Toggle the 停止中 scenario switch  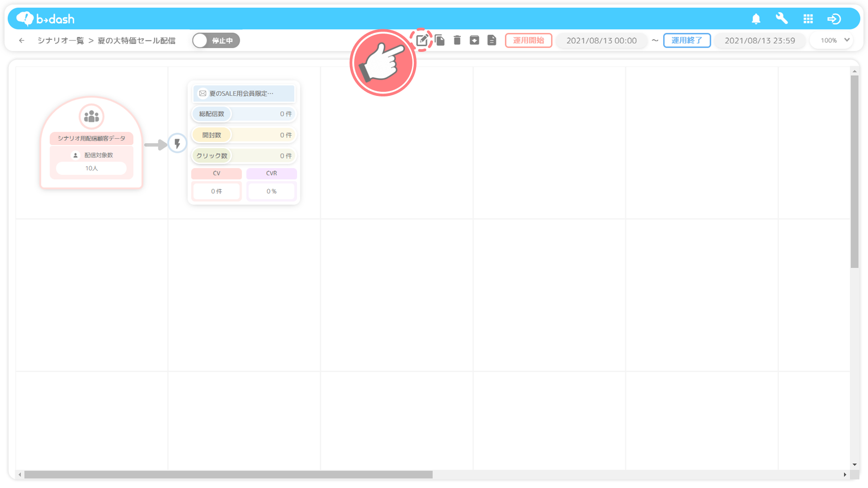[x=216, y=40]
